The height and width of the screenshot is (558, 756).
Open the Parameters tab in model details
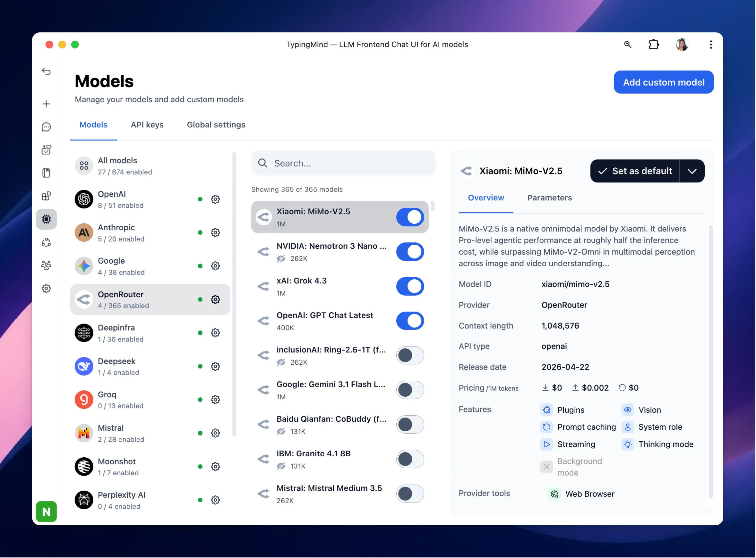pyautogui.click(x=550, y=198)
